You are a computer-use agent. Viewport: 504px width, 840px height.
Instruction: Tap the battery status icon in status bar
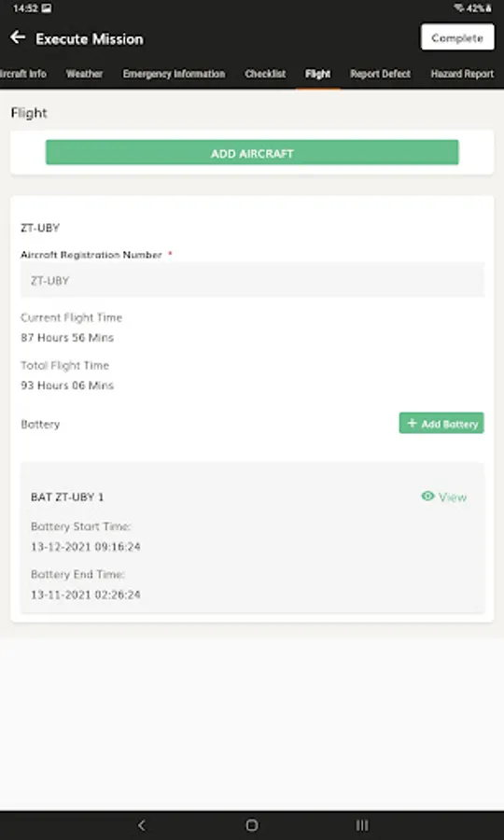point(488,8)
